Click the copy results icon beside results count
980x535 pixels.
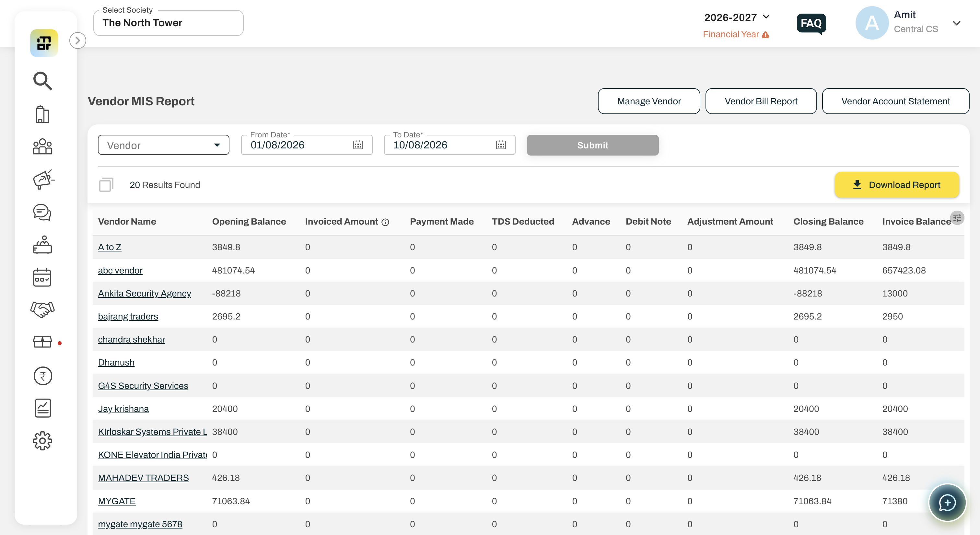(x=106, y=185)
